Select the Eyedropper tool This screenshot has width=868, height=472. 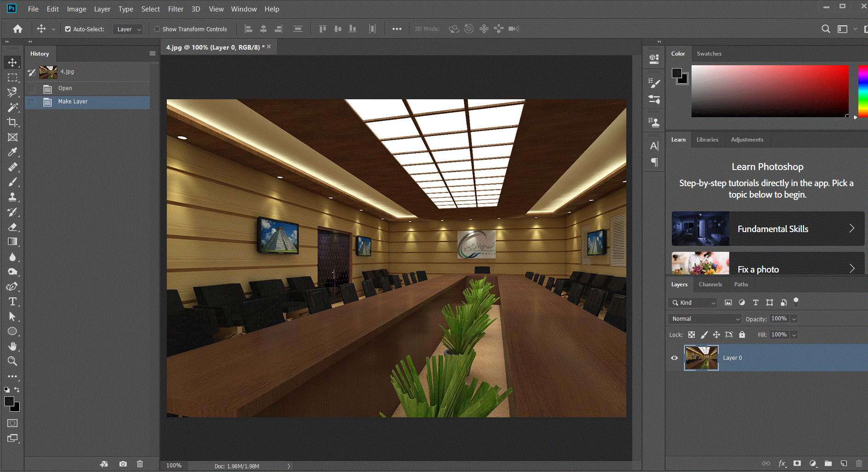click(12, 152)
